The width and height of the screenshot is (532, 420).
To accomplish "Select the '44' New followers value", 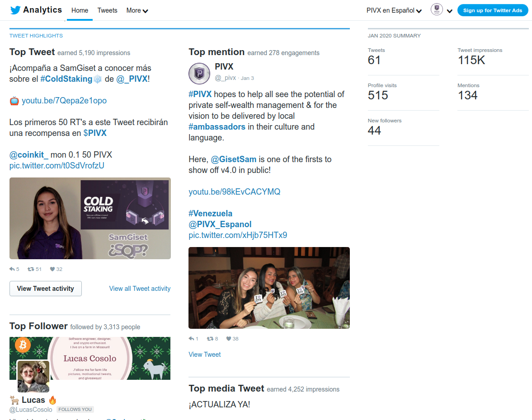I will [375, 131].
